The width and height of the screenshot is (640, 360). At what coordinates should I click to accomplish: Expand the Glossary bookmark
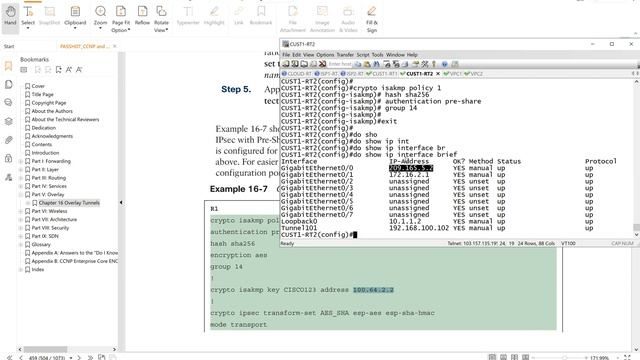[x=21, y=244]
